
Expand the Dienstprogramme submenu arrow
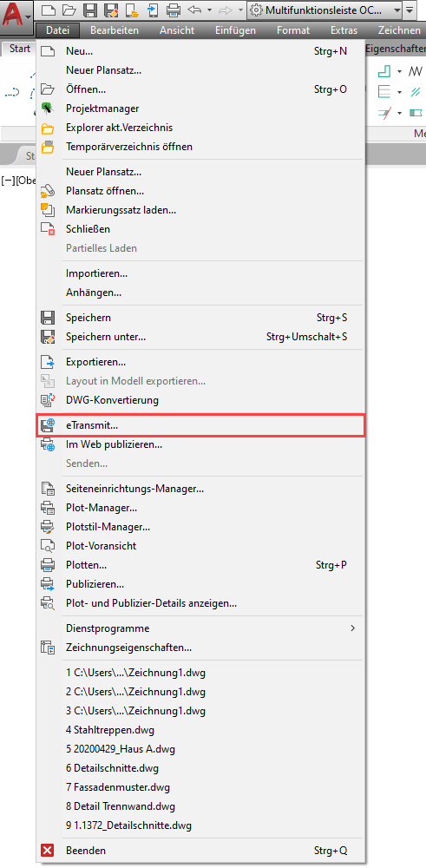[x=352, y=628]
